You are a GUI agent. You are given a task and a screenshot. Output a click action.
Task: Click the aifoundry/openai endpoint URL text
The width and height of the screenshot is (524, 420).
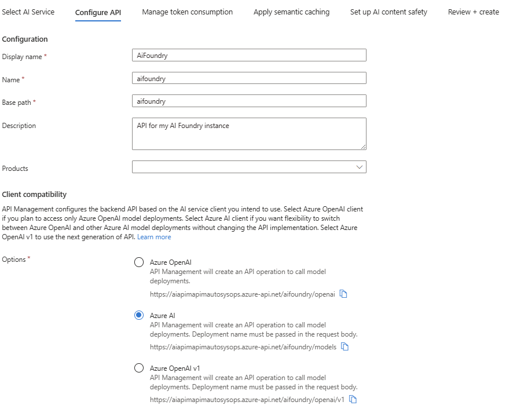tap(242, 294)
